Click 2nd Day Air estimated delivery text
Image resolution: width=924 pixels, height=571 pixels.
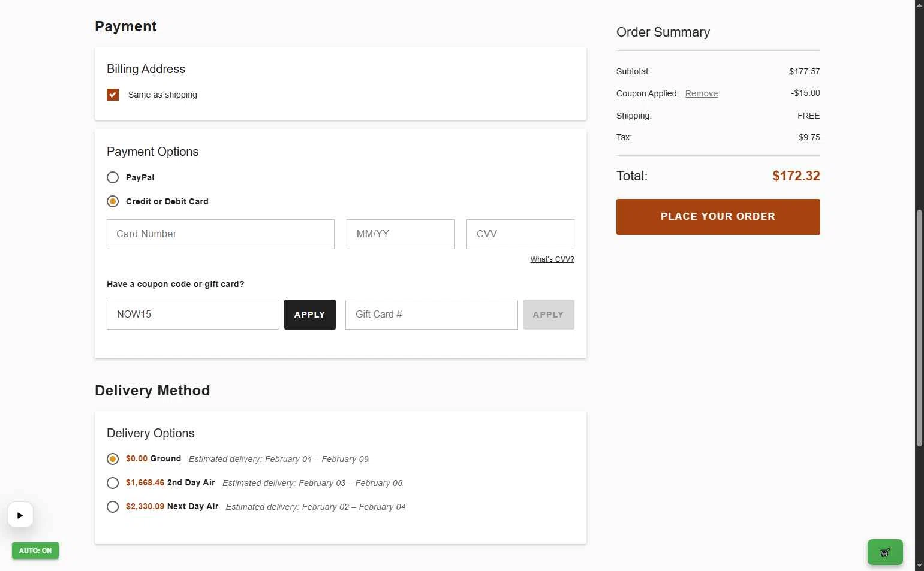tap(312, 483)
